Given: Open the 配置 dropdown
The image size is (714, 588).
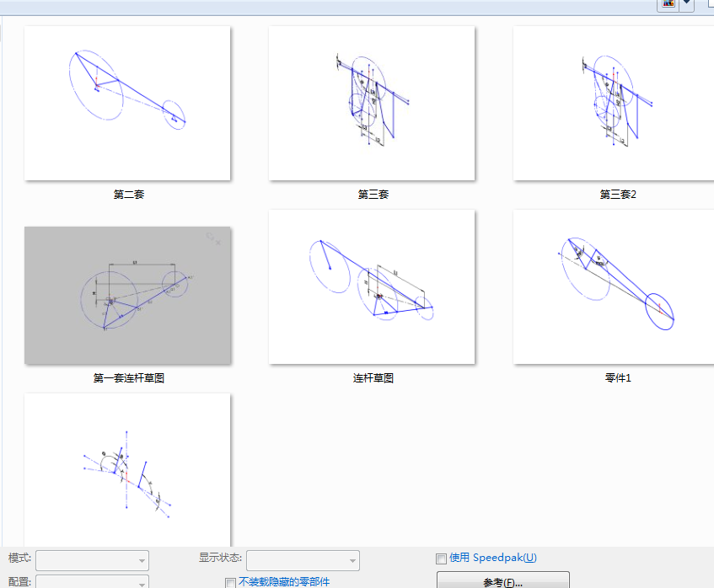Looking at the screenshot, I should 93,581.
